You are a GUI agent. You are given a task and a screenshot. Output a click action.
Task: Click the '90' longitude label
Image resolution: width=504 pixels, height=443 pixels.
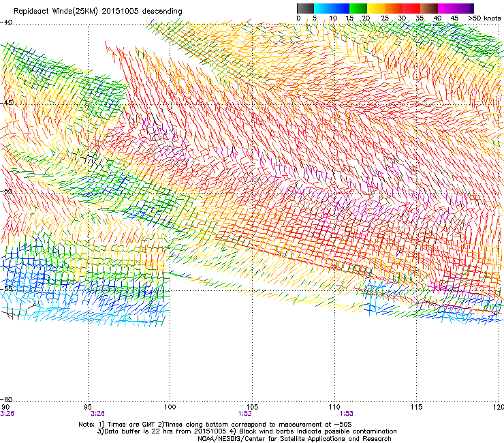point(5,407)
